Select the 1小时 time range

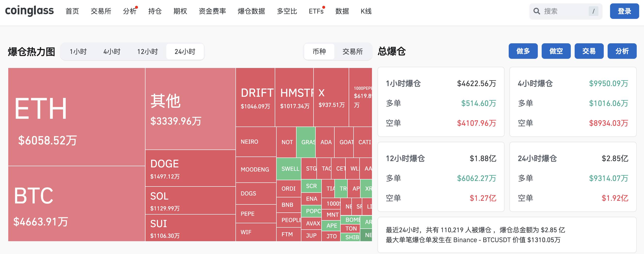coord(78,52)
